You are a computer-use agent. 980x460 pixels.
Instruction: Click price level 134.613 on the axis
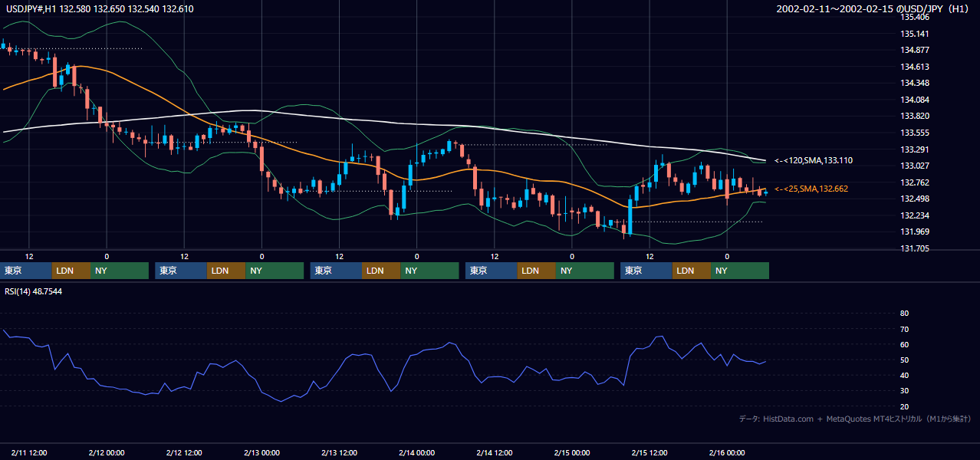pos(915,67)
